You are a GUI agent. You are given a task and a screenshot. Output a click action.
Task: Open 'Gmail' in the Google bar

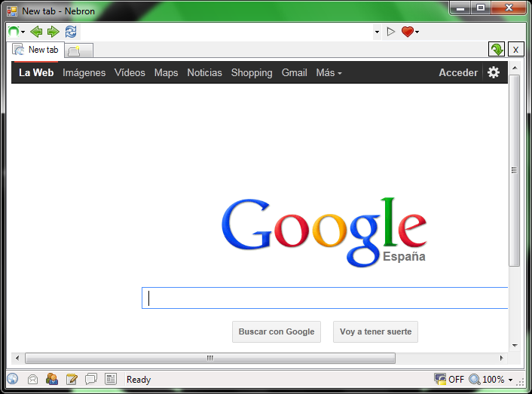pos(294,72)
